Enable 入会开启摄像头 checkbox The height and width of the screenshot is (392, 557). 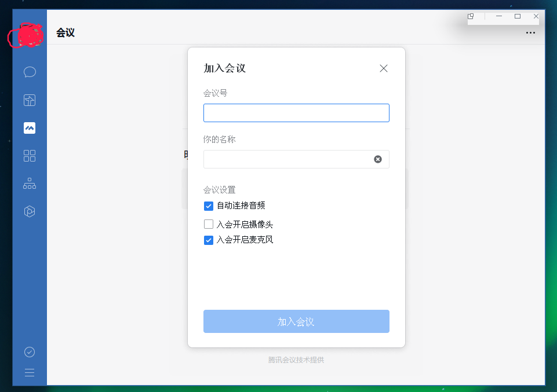[x=208, y=224]
